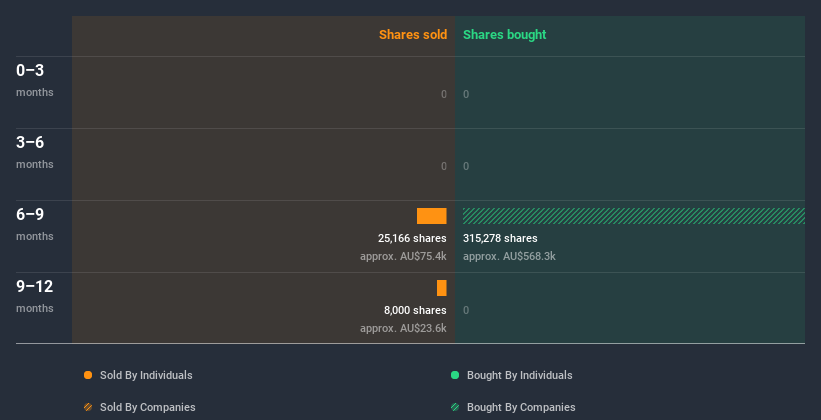Click the hatched Bought By Companies legend icon

tap(455, 407)
